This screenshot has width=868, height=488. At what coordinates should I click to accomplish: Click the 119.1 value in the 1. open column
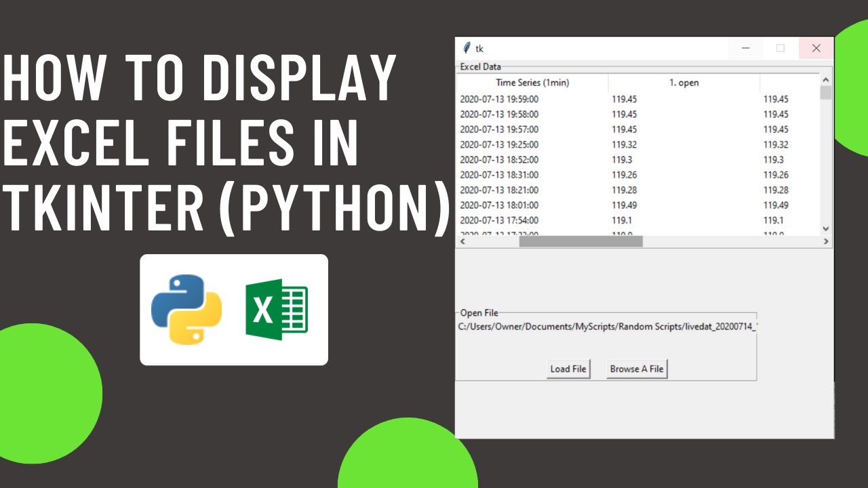622,220
